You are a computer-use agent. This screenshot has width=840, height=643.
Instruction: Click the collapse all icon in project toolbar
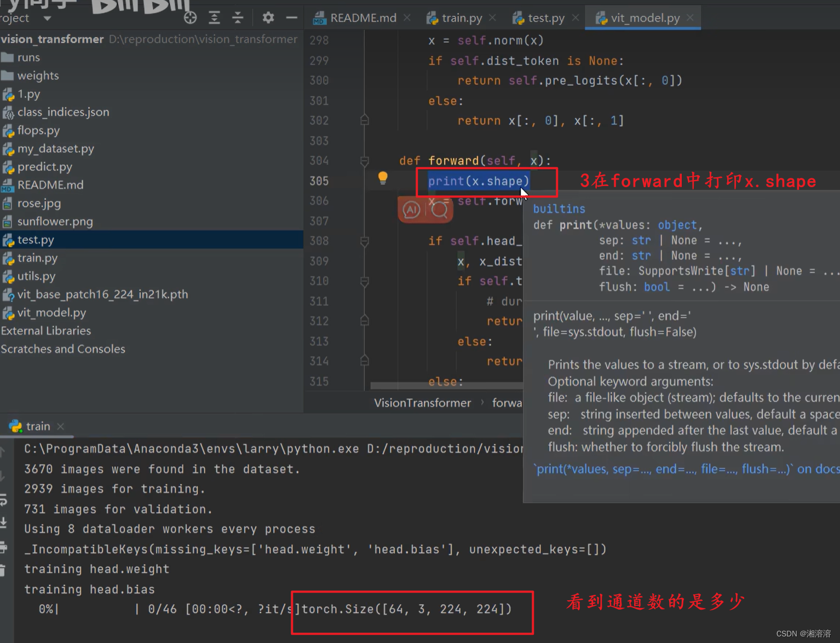click(238, 18)
